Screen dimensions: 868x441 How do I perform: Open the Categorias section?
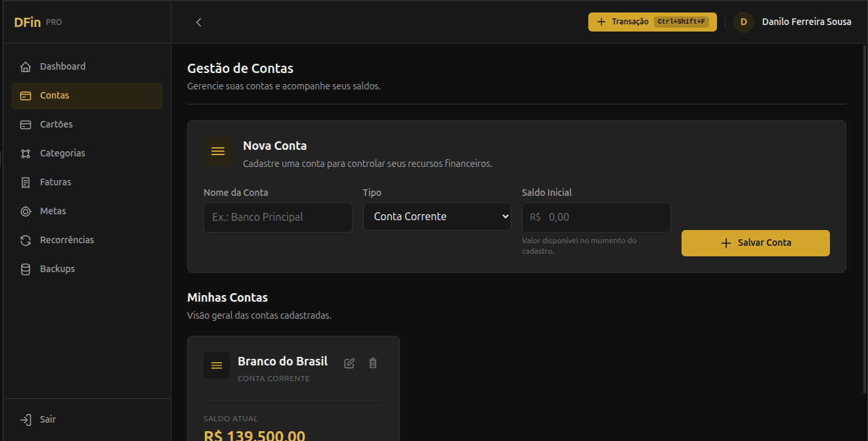tap(87, 153)
